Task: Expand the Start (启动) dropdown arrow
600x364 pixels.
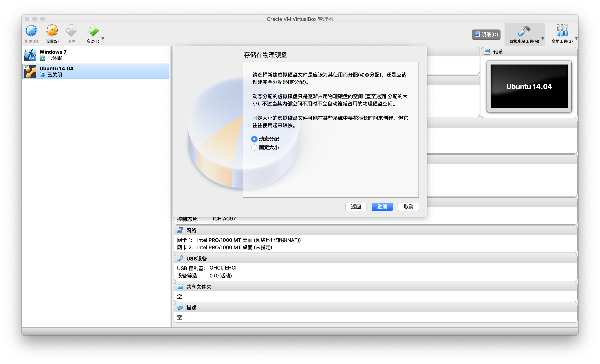Action: point(103,38)
